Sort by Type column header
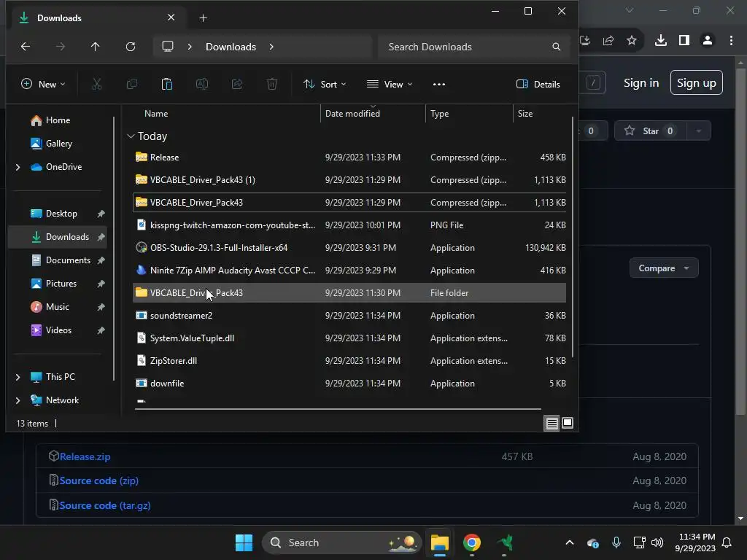747x560 pixels. click(440, 114)
